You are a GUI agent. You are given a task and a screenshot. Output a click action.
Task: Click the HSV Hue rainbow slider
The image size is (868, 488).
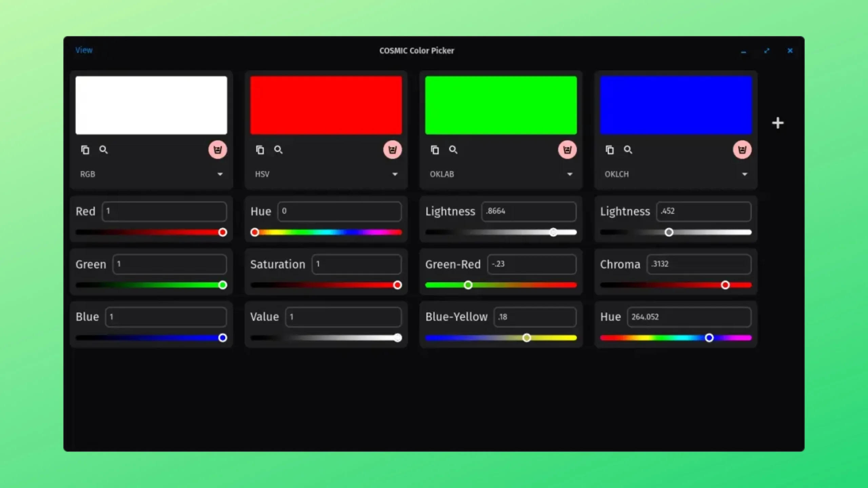click(326, 232)
